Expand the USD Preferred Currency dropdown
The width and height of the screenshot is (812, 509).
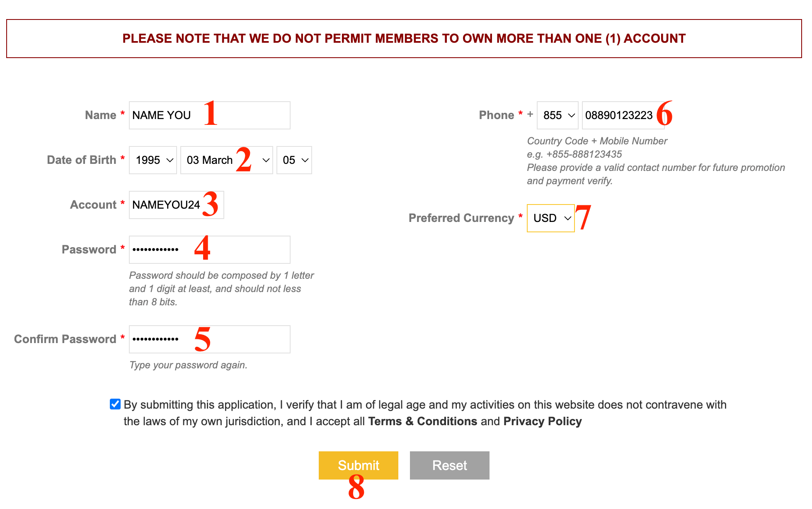(x=550, y=218)
